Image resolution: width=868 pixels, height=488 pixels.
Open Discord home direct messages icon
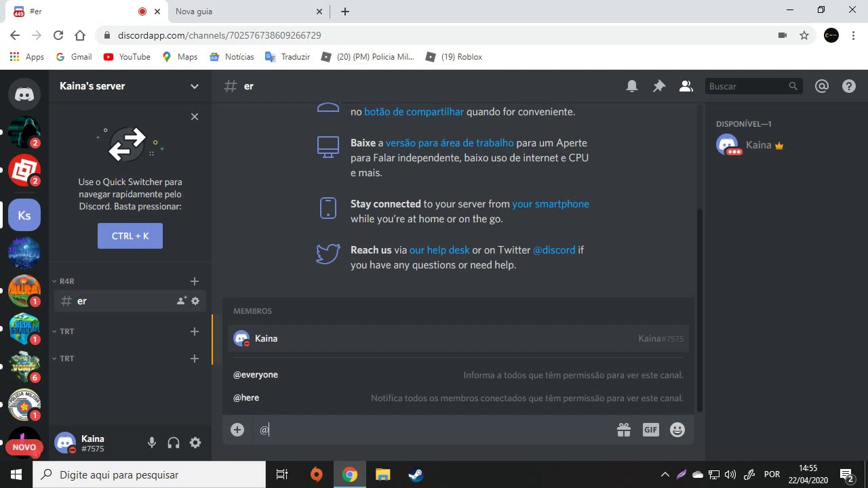coord(24,94)
